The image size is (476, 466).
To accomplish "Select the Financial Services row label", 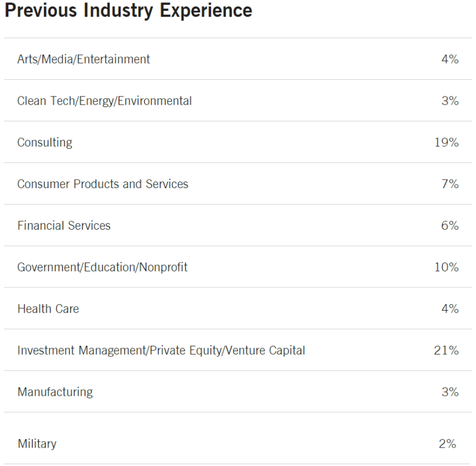I will click(x=64, y=226).
